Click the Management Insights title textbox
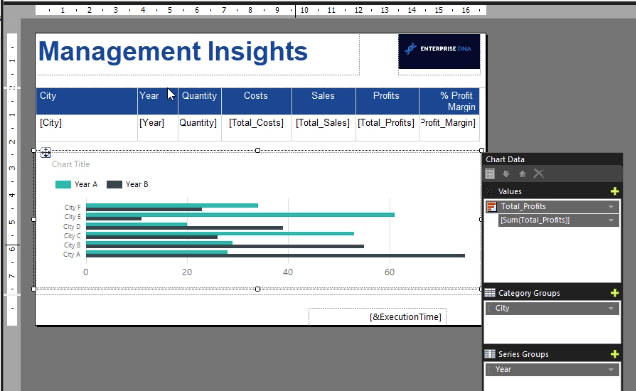Image resolution: width=636 pixels, height=391 pixels. pos(198,55)
